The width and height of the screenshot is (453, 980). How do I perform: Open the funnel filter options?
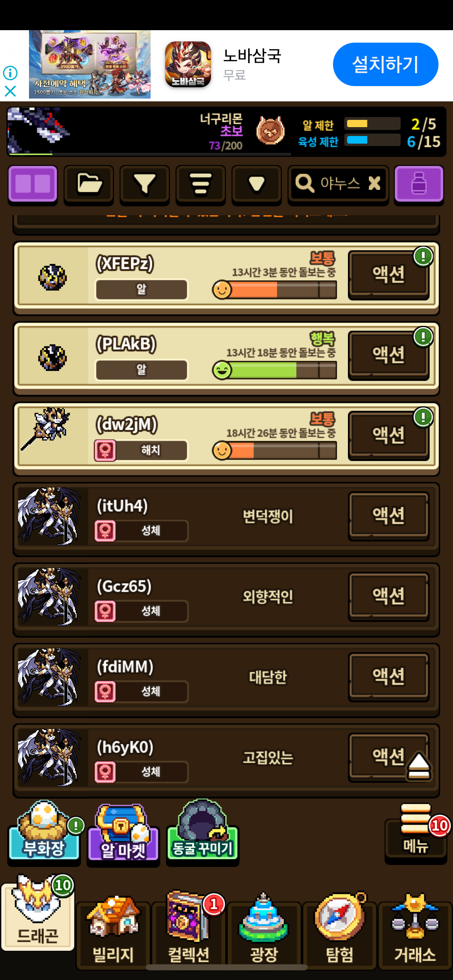[145, 184]
